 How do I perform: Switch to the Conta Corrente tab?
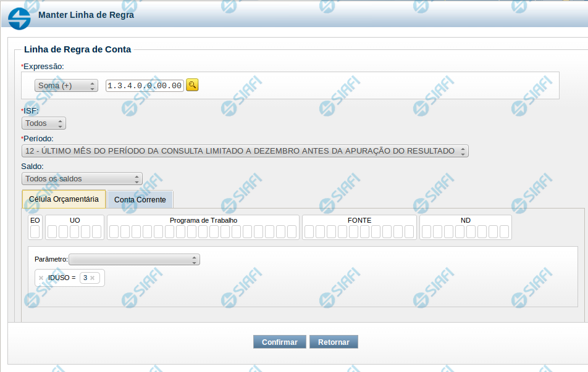[140, 200]
